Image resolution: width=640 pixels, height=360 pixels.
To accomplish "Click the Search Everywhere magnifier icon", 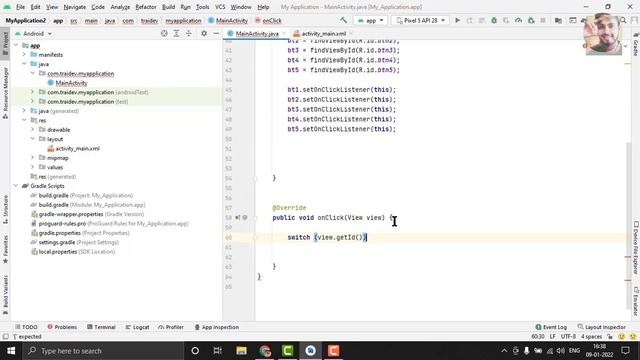I will click(x=623, y=20).
